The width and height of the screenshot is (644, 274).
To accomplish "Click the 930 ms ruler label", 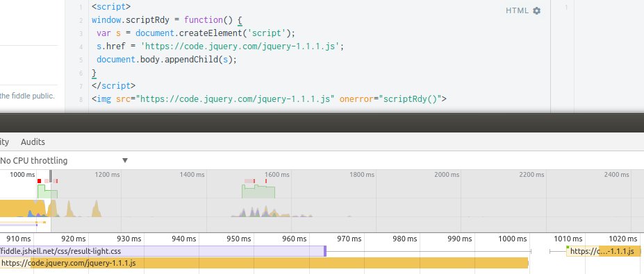I will click(129, 239).
